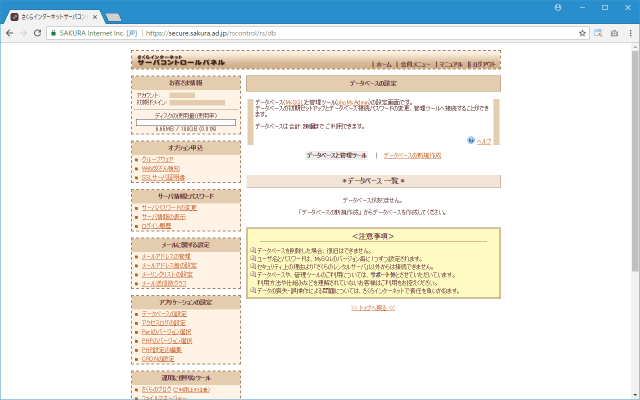Open データベースの設定 sidebar link
This screenshot has height=400, width=640.
(164, 313)
